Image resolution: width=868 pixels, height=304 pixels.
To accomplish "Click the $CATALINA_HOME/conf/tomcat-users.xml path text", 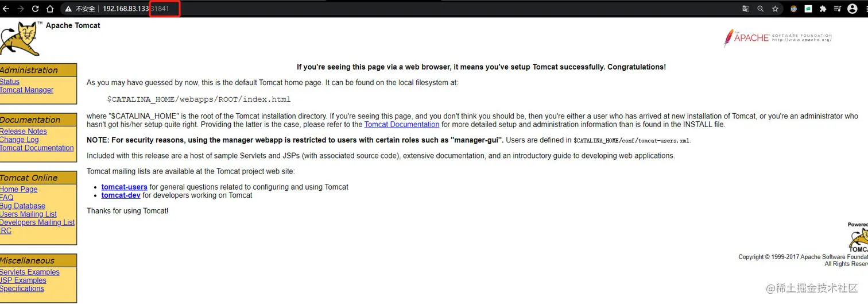I will point(631,140).
